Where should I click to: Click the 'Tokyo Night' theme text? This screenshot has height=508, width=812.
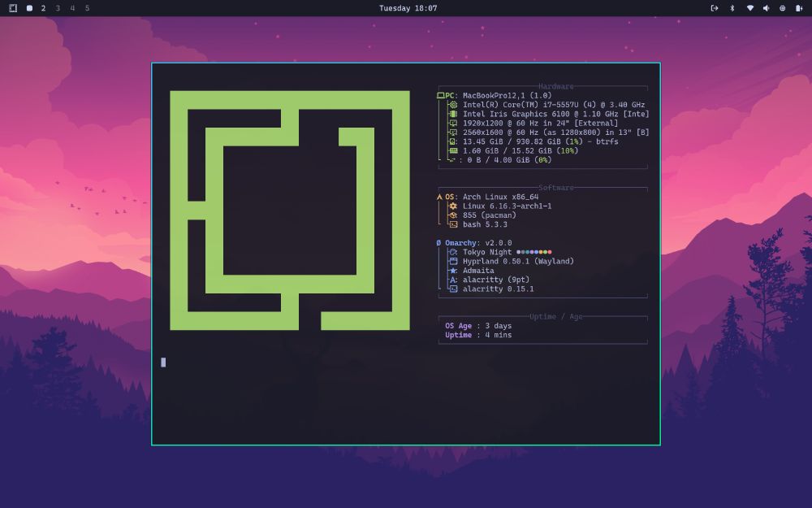click(487, 253)
